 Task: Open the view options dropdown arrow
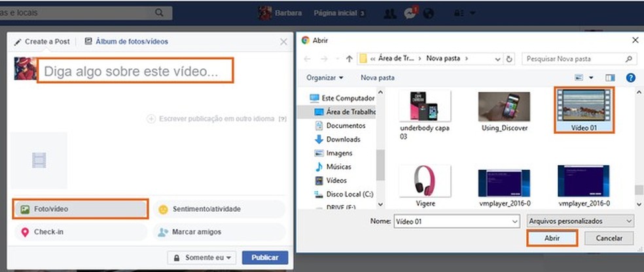click(592, 77)
